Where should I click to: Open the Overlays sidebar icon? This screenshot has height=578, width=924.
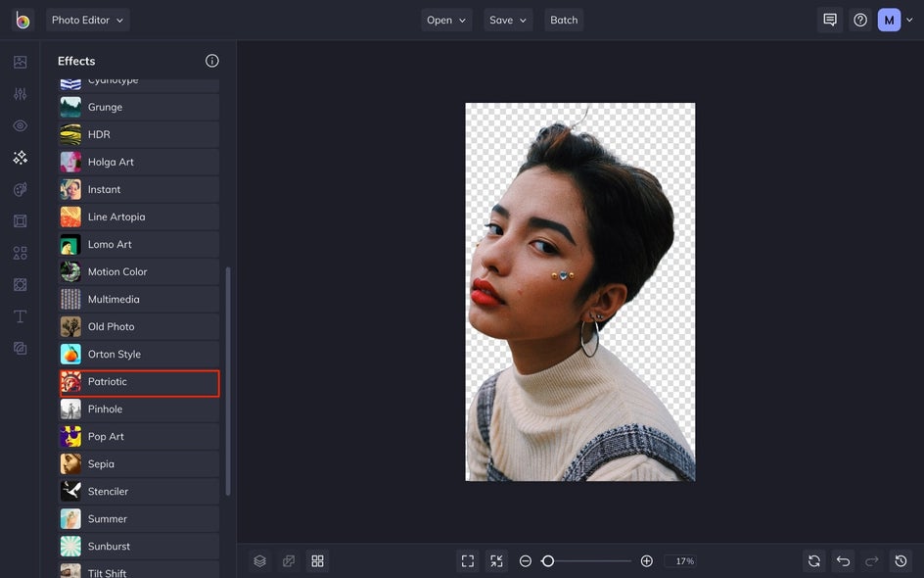[x=20, y=285]
